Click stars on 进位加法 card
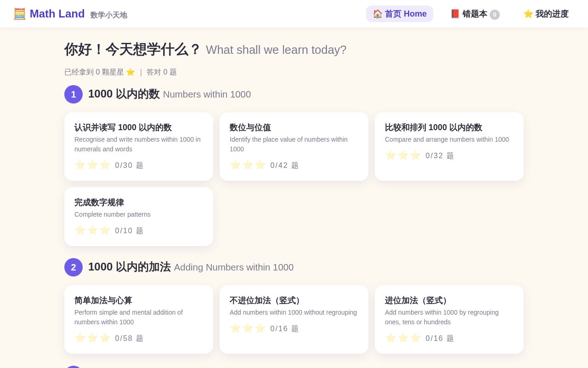Image resolution: width=588 pixels, height=368 pixels. click(x=403, y=338)
